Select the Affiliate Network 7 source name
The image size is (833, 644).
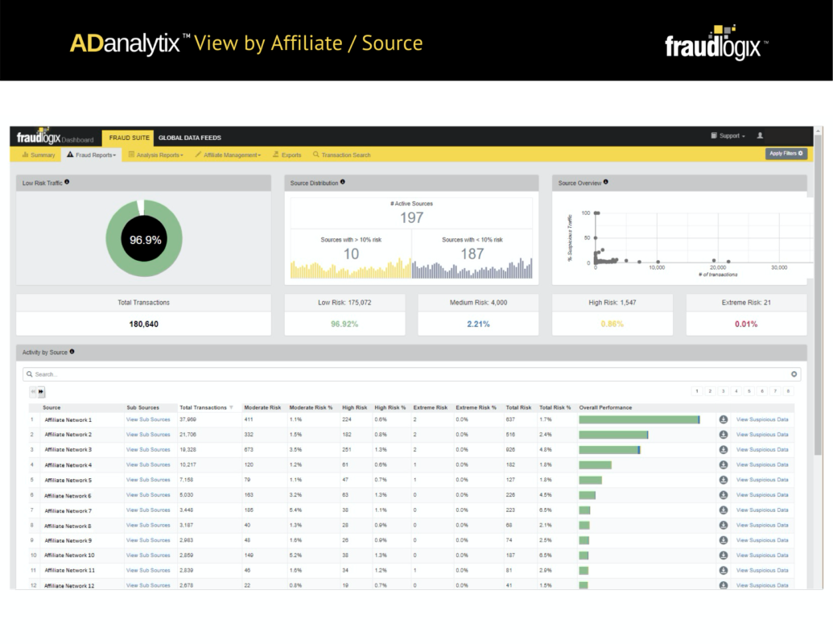pyautogui.click(x=68, y=510)
